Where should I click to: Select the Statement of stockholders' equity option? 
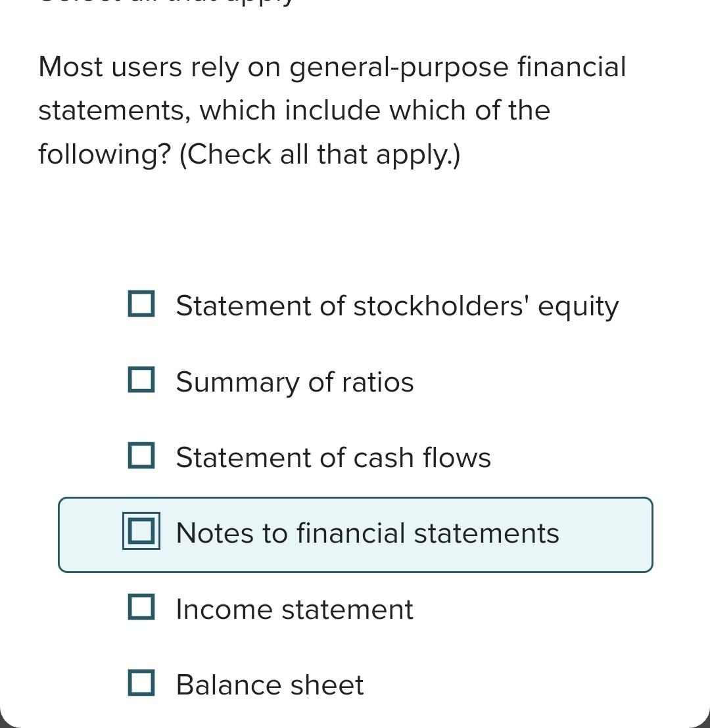[397, 305]
